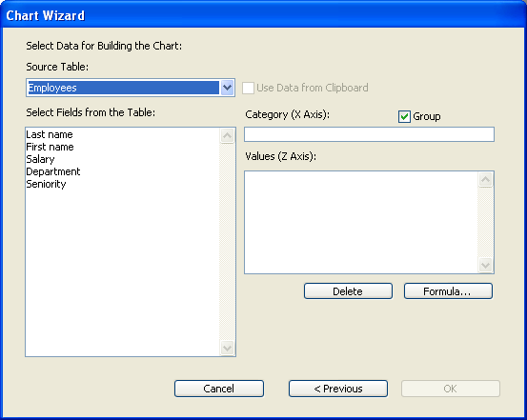Check Use Data from Clipboard box
The width and height of the screenshot is (527, 420).
(x=248, y=88)
